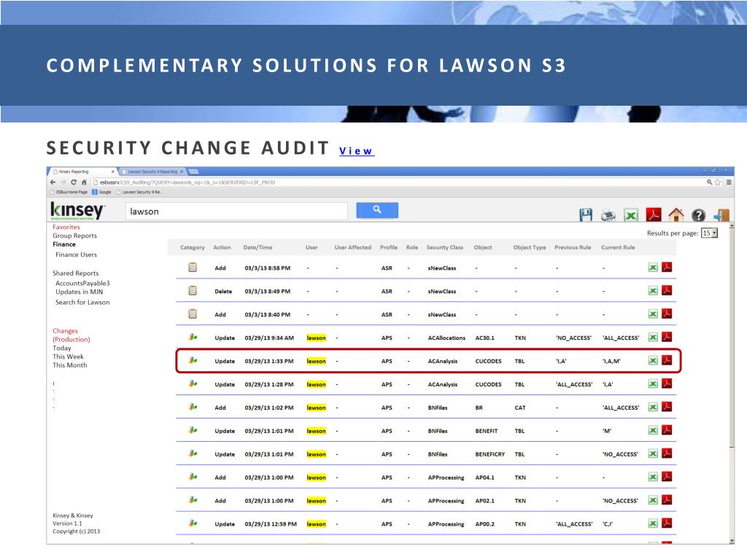Screen dimensions: 747x560
Task: Export the AP02.1 row to PDF
Action: [667, 500]
